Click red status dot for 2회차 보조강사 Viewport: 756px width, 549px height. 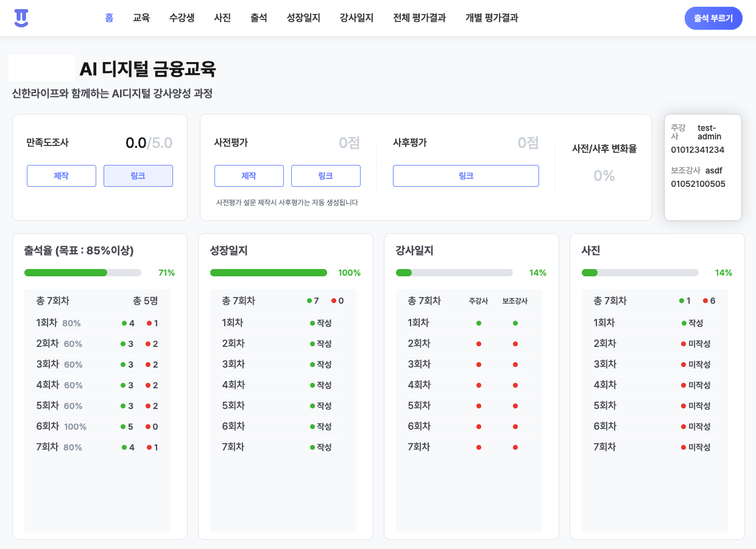(x=515, y=344)
